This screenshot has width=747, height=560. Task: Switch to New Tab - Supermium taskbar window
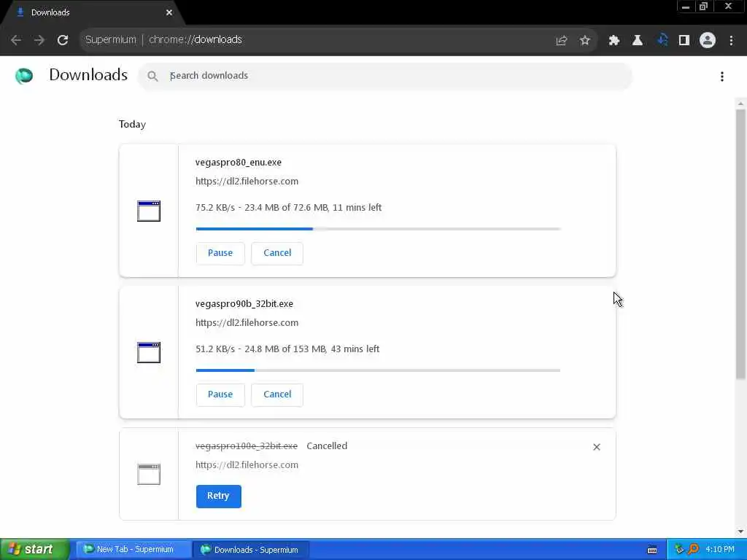pos(133,550)
